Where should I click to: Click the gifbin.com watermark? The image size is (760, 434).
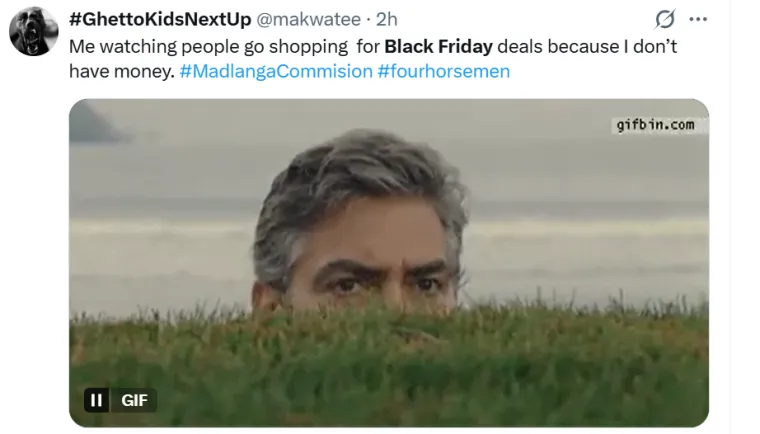(x=655, y=125)
